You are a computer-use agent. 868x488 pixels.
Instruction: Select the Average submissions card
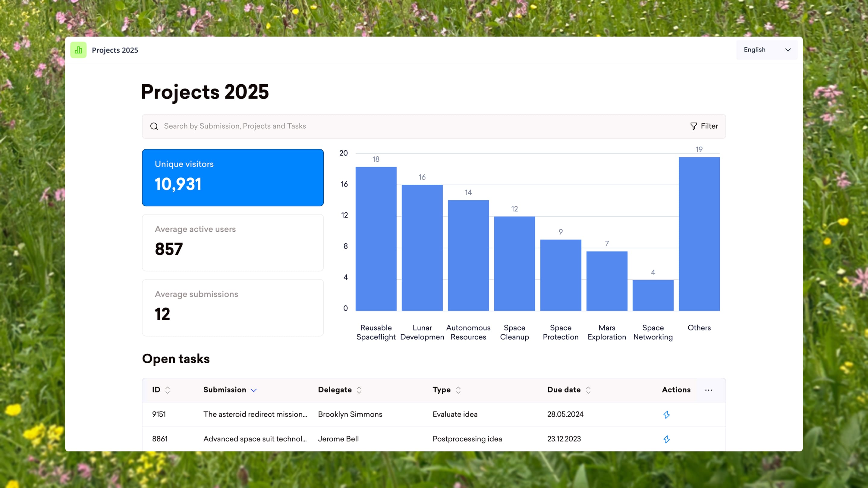point(233,308)
